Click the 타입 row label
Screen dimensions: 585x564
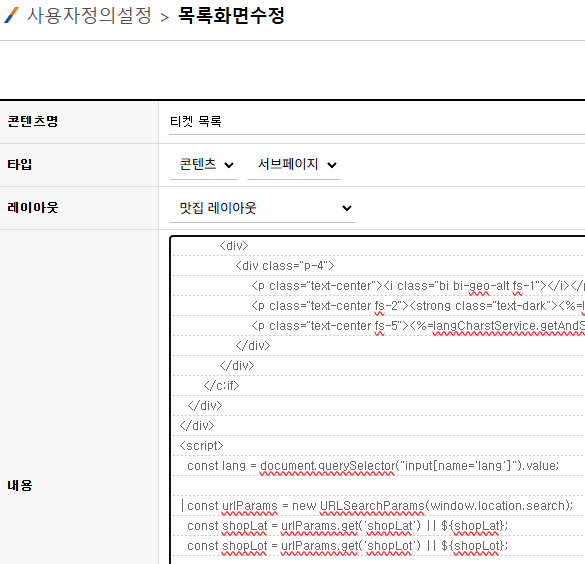coord(20,165)
